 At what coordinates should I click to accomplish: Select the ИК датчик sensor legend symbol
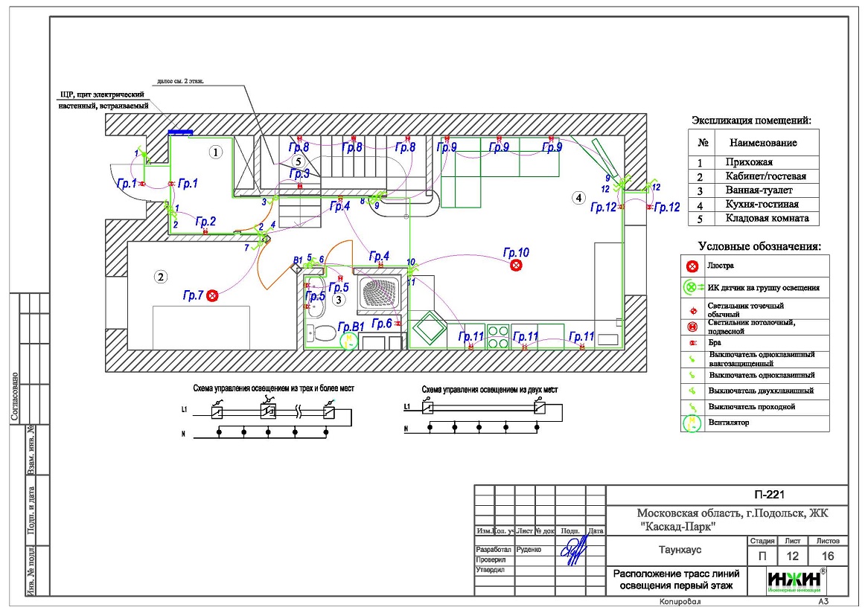coord(693,287)
